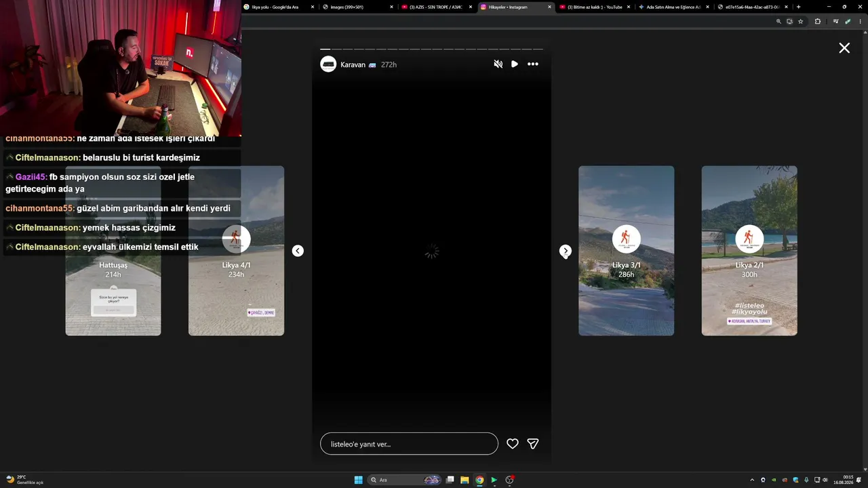Click chat username 'Gazii45'
The image size is (868, 488).
tap(31, 177)
